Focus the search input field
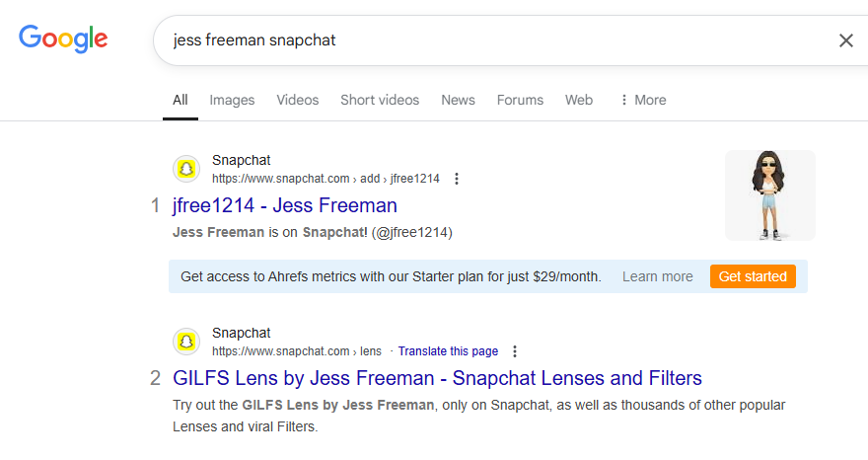The image size is (868, 460). [493, 40]
